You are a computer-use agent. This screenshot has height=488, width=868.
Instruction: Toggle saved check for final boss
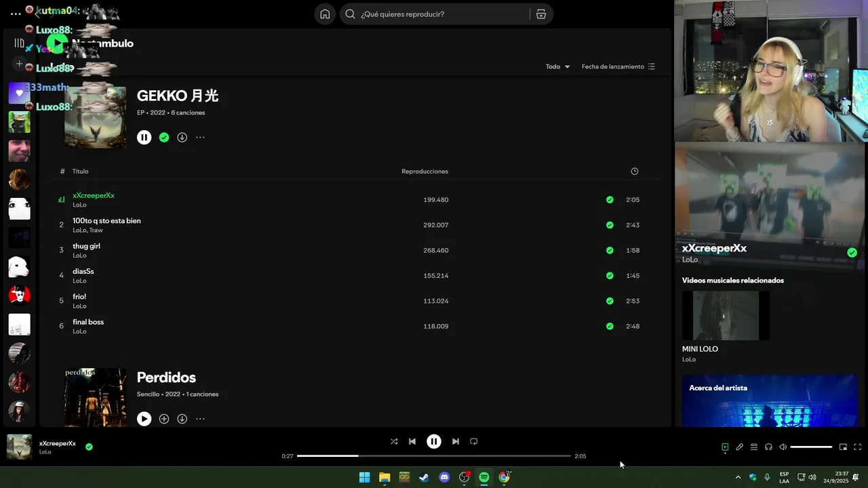click(x=610, y=326)
